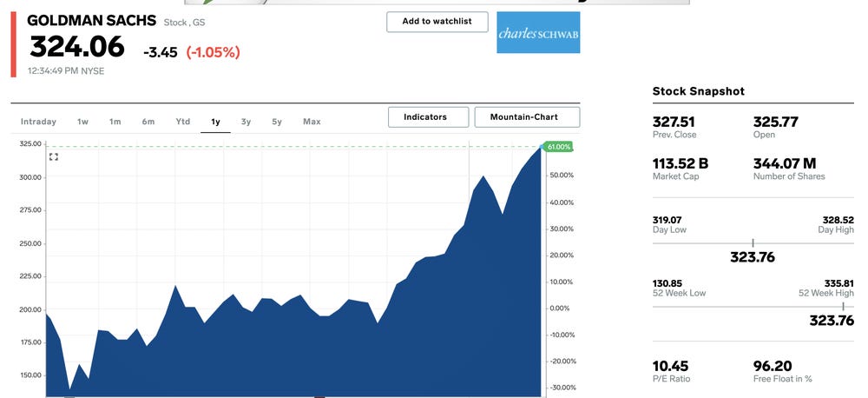Click the 96.20 Free Float value
The height and width of the screenshot is (398, 868).
773,366
